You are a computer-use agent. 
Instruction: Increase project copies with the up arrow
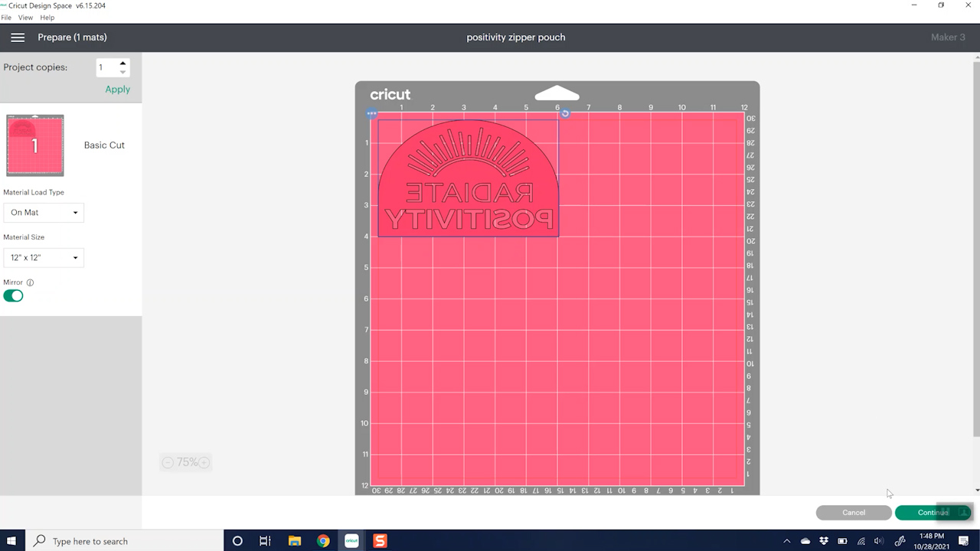[122, 63]
